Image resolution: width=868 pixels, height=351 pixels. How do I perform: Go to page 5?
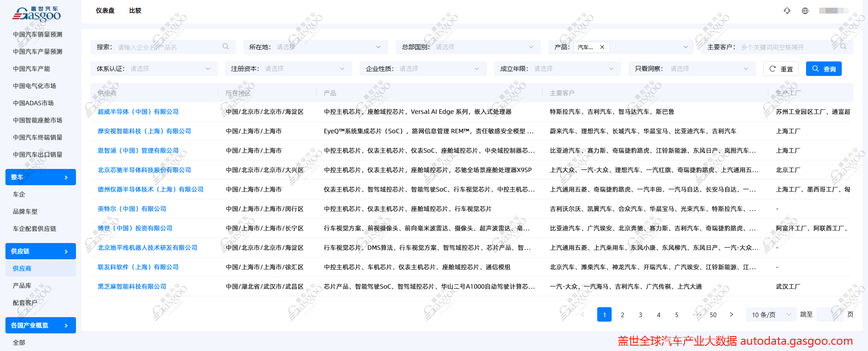[x=677, y=314]
